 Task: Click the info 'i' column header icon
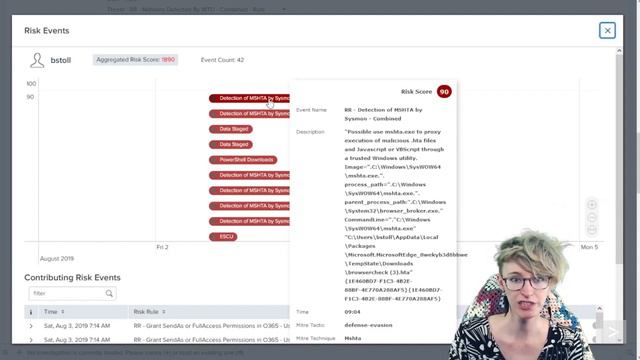(x=31, y=312)
